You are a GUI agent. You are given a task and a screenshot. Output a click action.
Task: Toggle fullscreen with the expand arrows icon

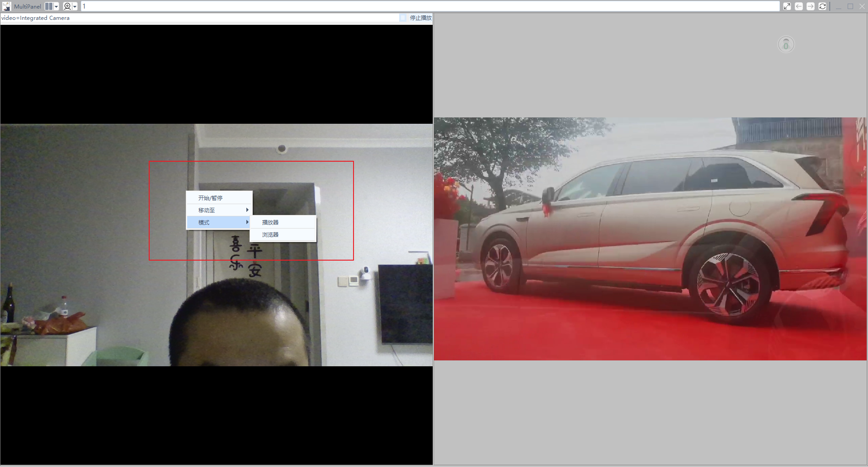[x=787, y=6]
